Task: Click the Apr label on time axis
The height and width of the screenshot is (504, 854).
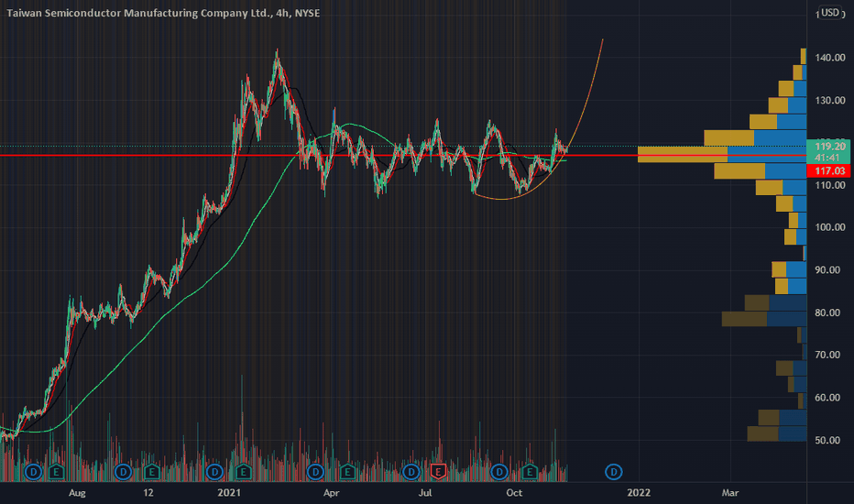Action: [331, 493]
